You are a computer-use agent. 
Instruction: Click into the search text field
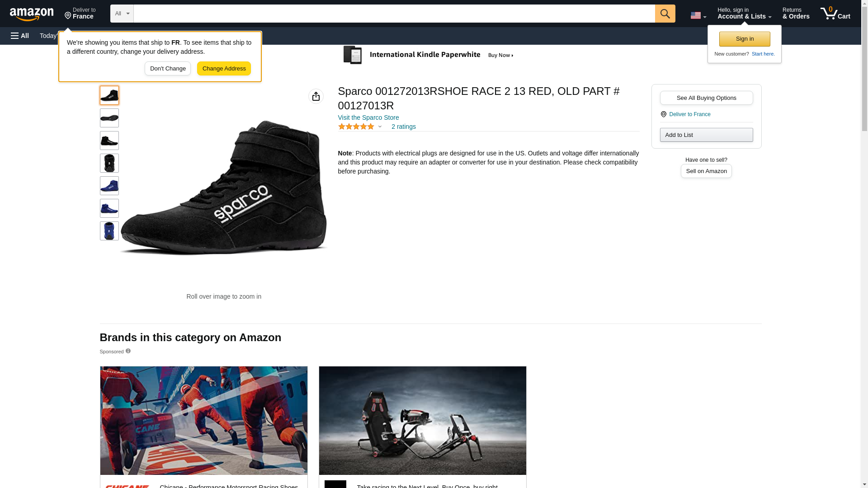coord(393,14)
